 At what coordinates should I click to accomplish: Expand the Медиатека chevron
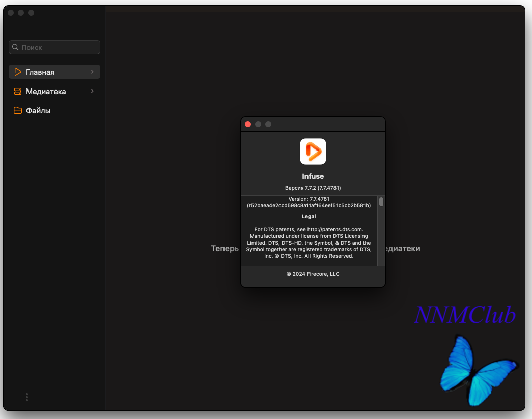pos(92,91)
